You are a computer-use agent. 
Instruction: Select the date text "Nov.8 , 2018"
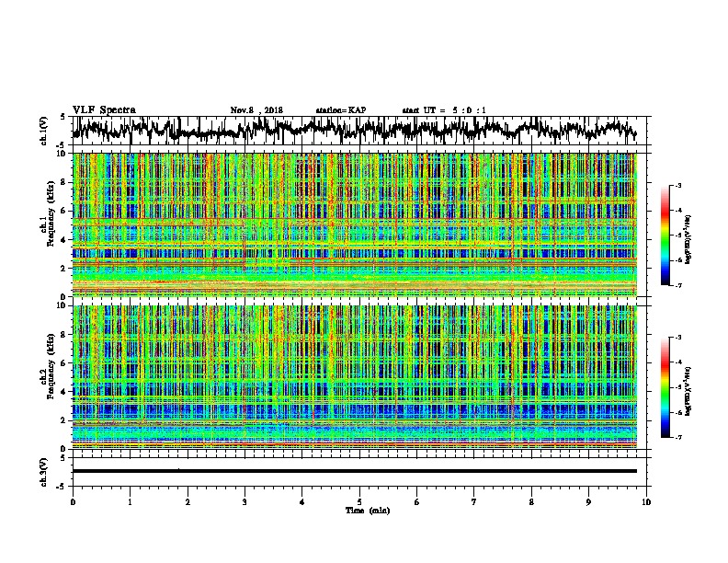256,110
